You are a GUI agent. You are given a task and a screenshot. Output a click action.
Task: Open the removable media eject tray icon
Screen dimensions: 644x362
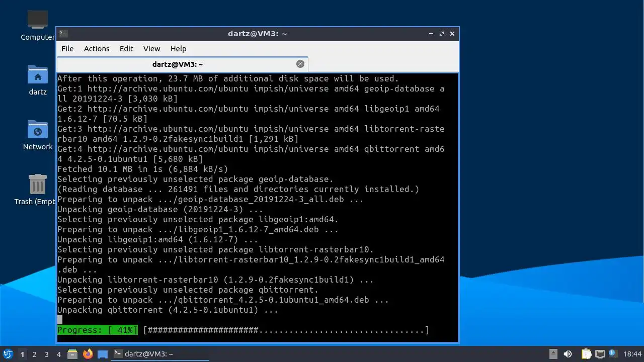[x=553, y=354]
